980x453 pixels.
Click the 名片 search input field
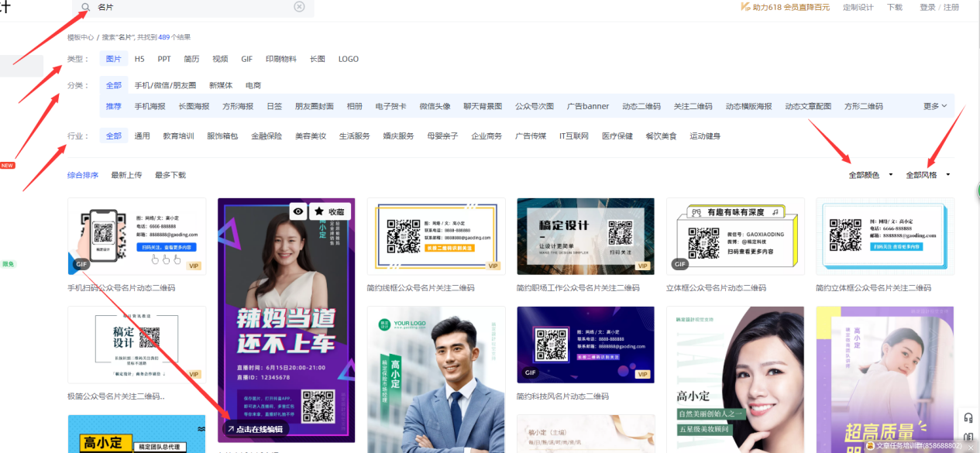194,7
